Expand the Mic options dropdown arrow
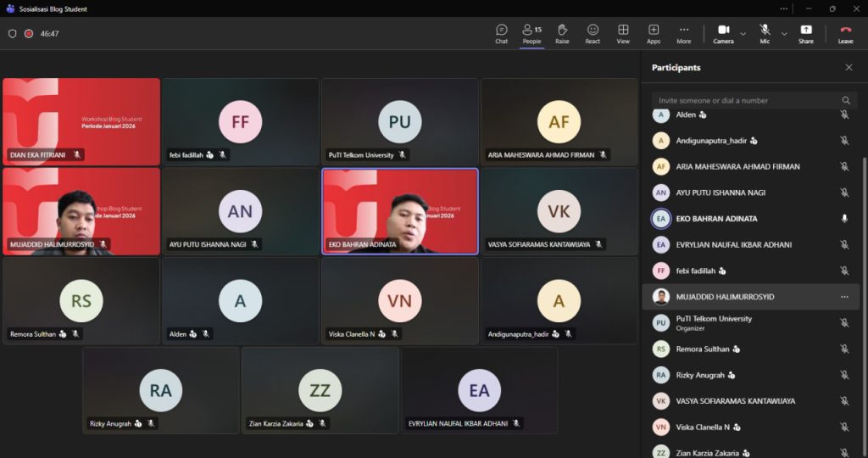This screenshot has height=458, width=868. [784, 34]
